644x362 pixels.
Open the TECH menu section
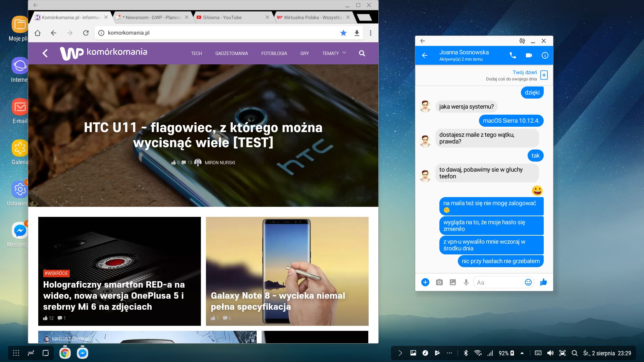(197, 53)
